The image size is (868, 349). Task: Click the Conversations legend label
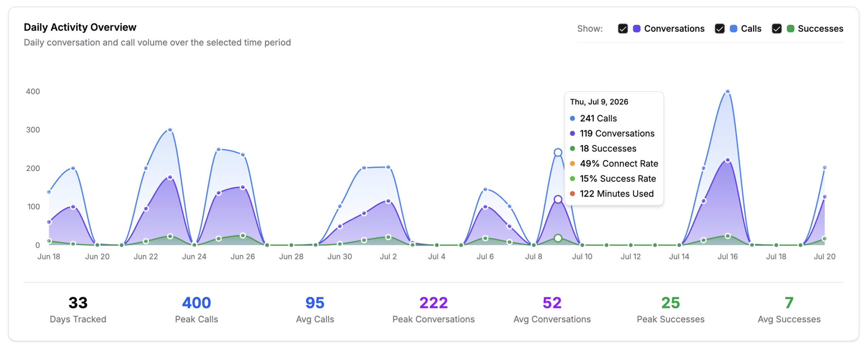[674, 29]
